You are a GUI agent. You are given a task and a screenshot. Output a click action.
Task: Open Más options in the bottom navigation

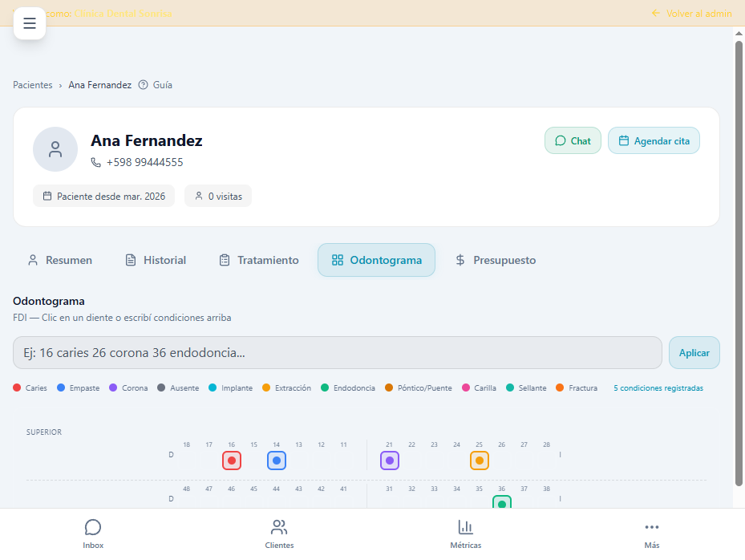point(651,533)
